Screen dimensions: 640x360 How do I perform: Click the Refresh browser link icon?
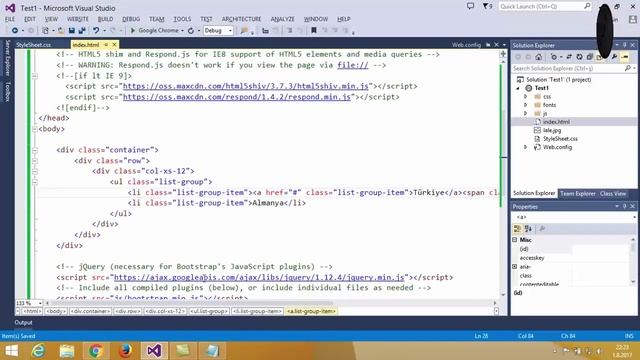[191, 31]
